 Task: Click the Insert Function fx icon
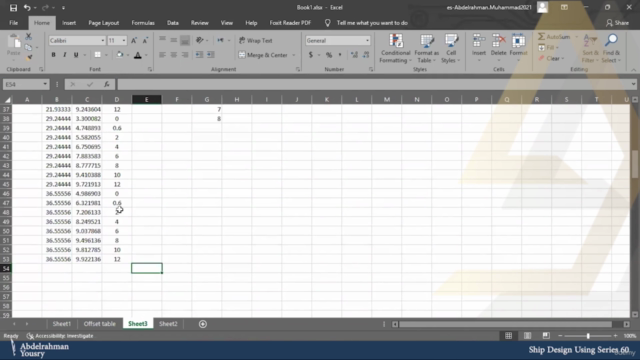click(107, 84)
